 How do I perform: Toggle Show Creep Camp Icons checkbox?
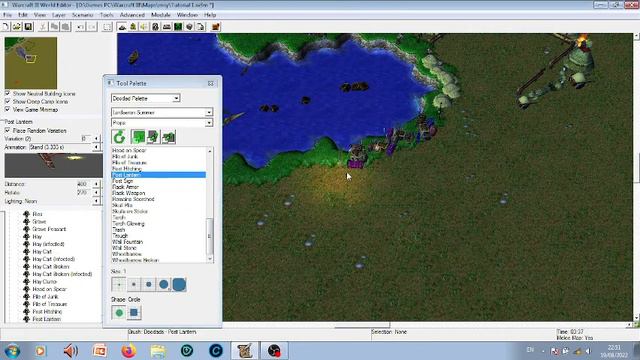[7, 101]
